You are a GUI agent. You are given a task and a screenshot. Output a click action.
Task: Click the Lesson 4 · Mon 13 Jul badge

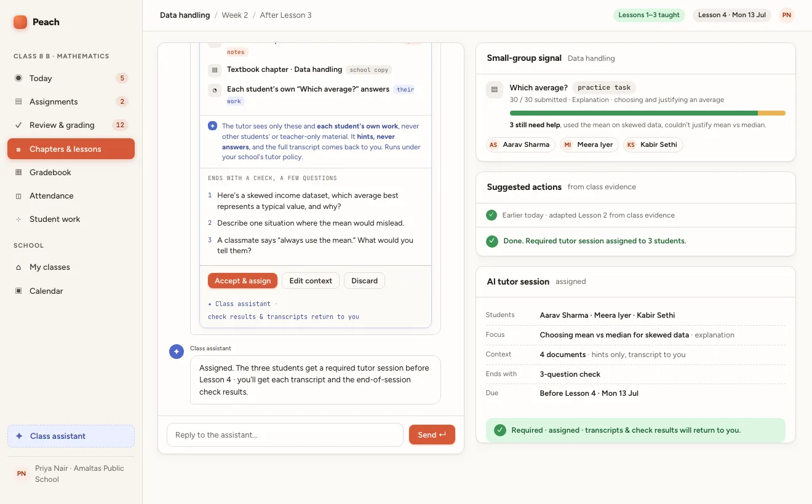(x=732, y=15)
